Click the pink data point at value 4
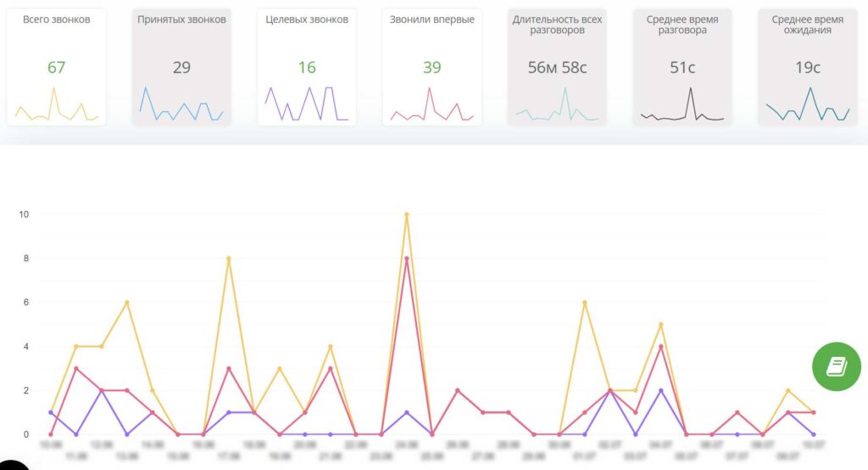Viewport: 868px width, 470px height. [x=660, y=347]
